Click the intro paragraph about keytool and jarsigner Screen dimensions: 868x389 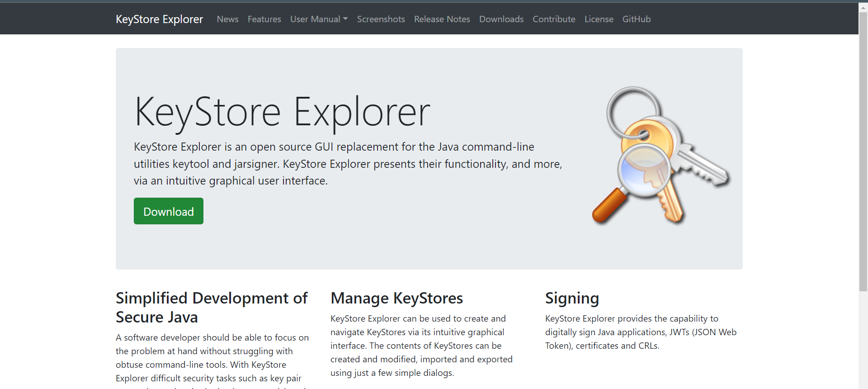pyautogui.click(x=348, y=164)
